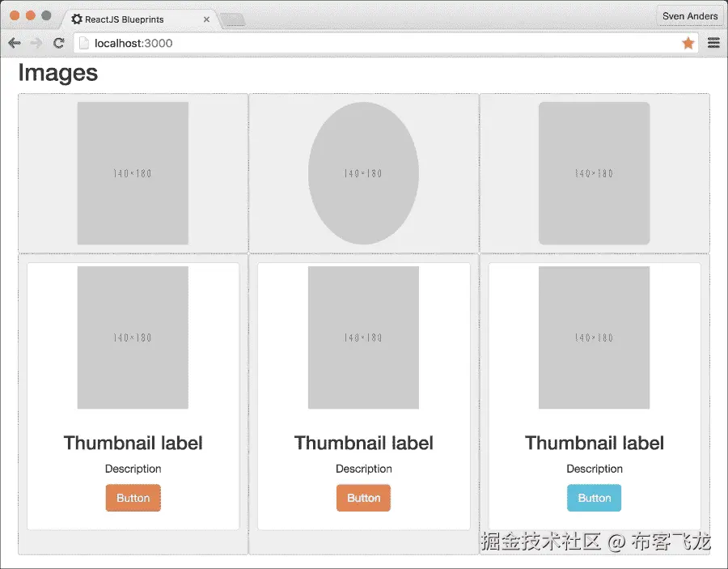The width and height of the screenshot is (728, 569).
Task: Click the oval-shaped 140×180 image
Action: coord(363,173)
